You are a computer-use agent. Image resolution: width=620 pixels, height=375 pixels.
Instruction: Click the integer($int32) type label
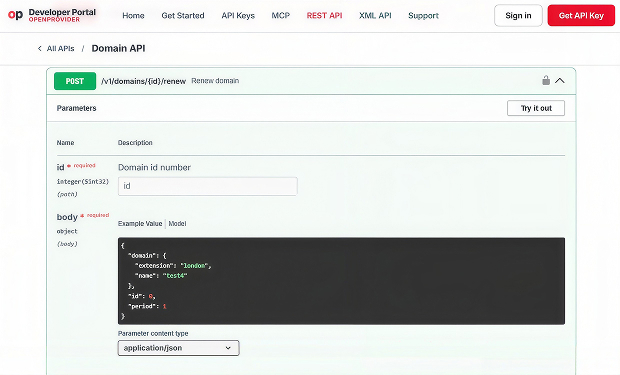(82, 182)
